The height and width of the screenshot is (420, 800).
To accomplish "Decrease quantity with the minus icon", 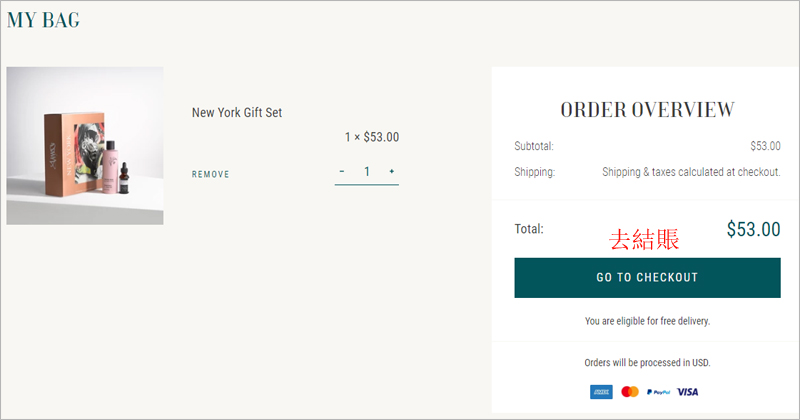I will click(342, 171).
